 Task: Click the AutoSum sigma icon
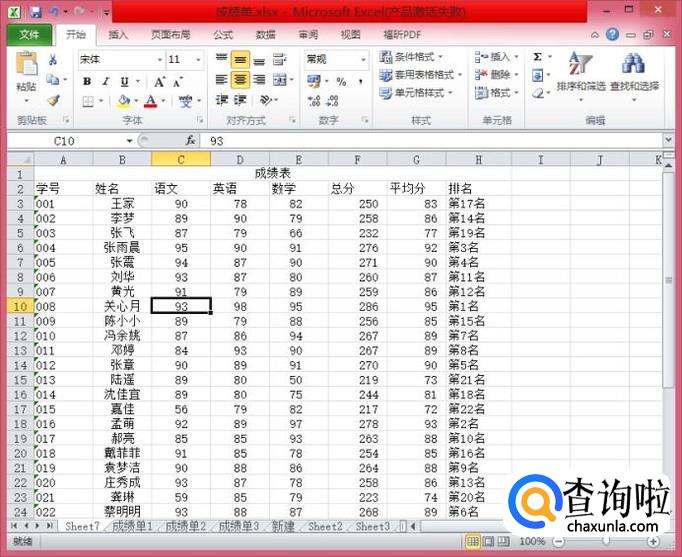538,57
